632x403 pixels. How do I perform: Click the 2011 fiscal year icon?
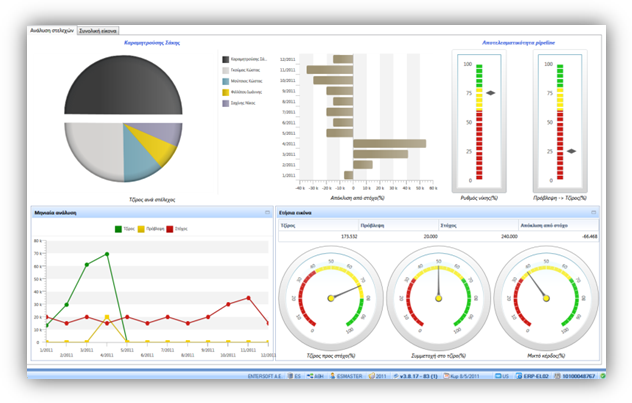pyautogui.click(x=371, y=376)
